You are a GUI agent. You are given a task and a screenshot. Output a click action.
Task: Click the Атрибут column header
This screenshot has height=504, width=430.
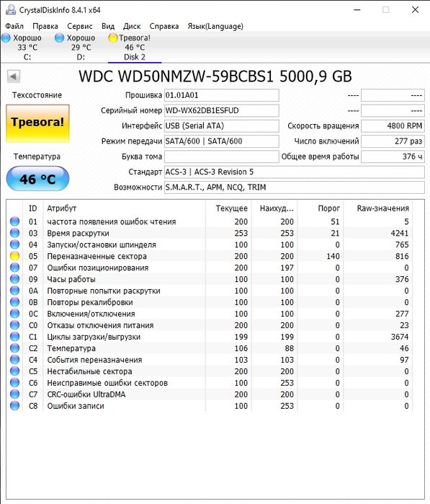124,208
